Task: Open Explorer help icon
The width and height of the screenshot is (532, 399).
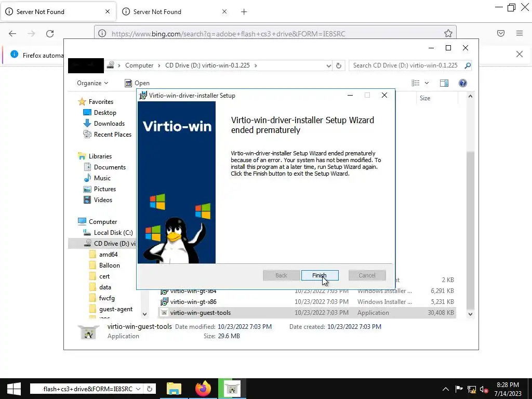Action: coord(463,83)
